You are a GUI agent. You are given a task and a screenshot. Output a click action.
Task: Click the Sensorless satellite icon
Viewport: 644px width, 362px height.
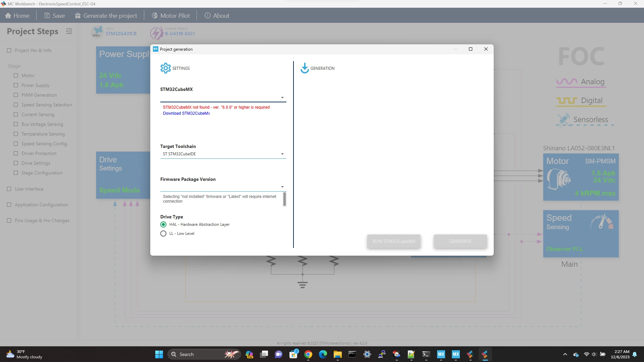click(563, 120)
